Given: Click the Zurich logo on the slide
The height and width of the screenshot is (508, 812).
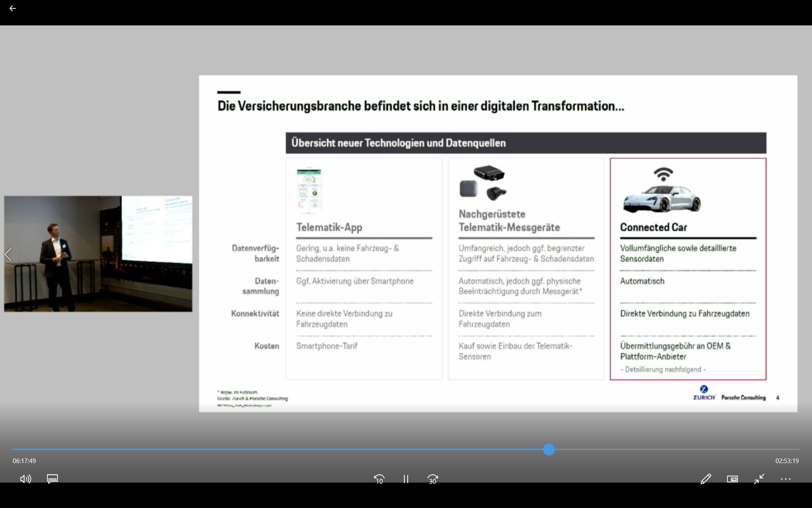Looking at the screenshot, I should [704, 393].
